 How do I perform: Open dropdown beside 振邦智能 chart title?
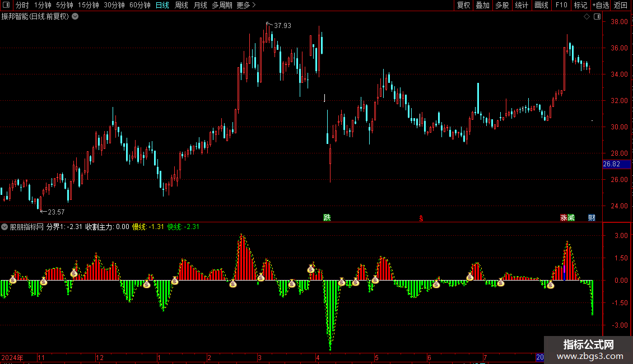[75, 16]
